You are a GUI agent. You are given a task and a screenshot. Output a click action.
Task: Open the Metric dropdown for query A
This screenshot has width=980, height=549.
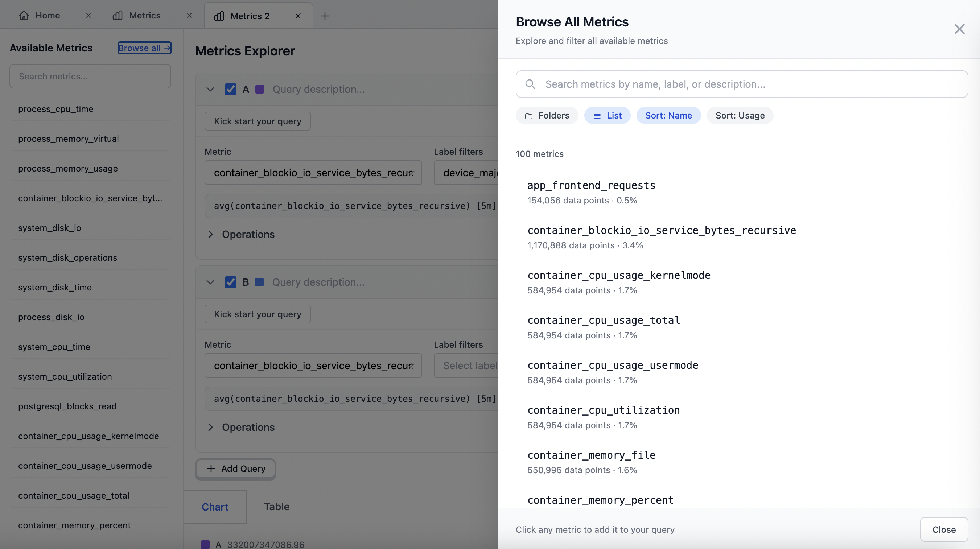click(313, 173)
